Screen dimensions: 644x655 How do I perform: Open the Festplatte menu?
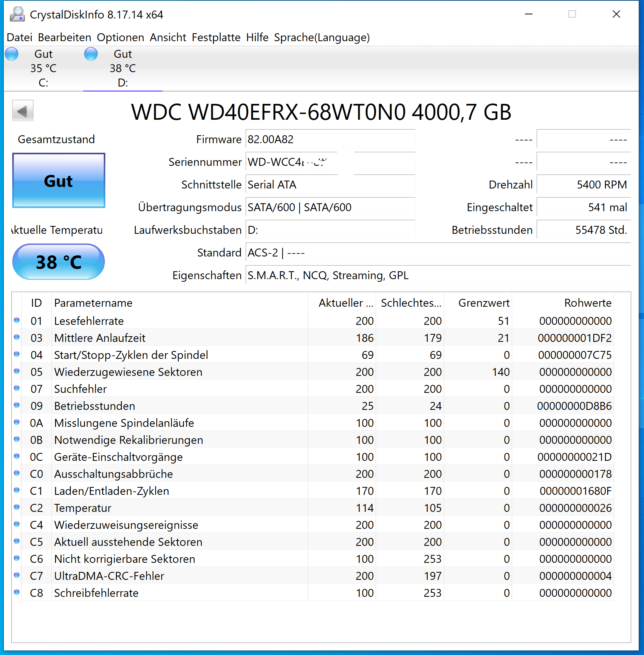coord(216,37)
